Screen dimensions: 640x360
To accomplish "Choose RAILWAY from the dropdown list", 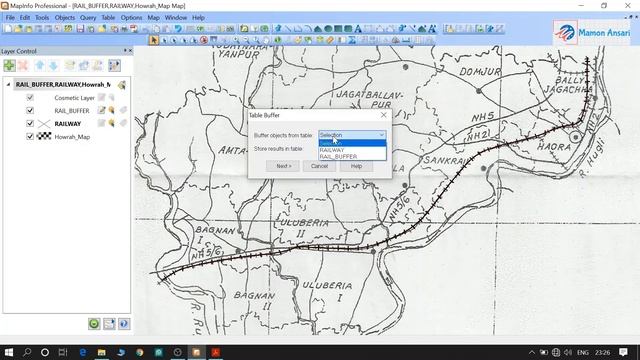I will point(352,150).
